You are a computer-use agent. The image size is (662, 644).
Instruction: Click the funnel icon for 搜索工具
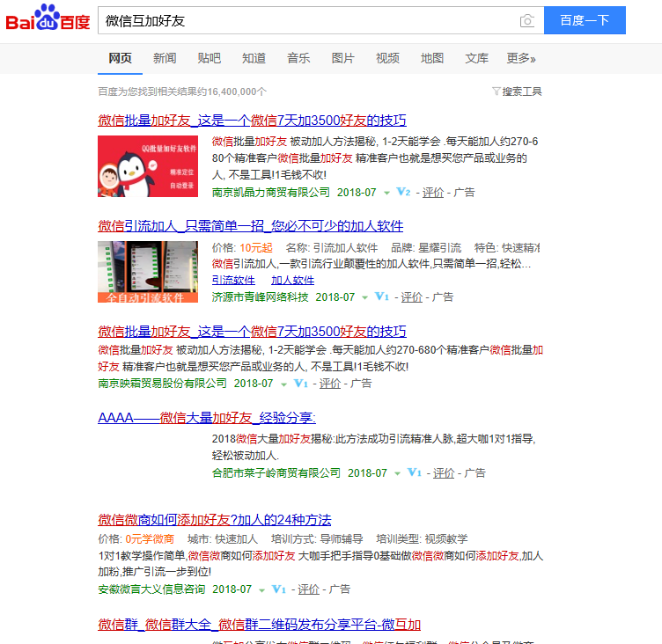click(x=496, y=91)
